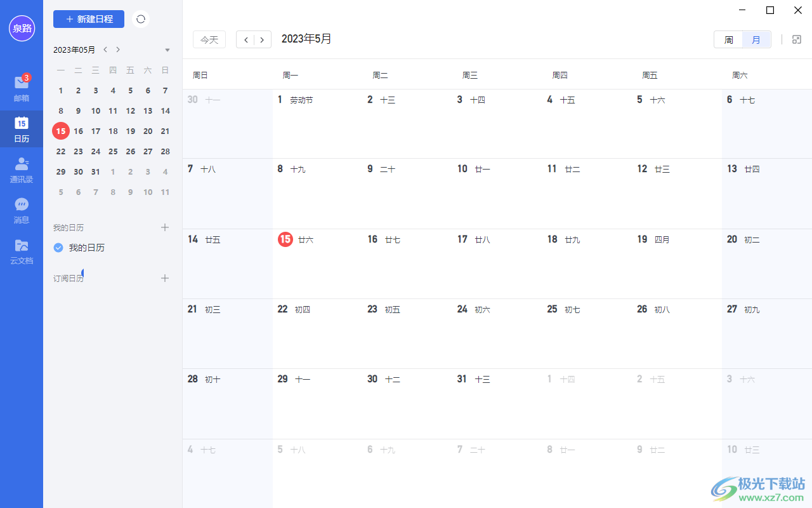812x508 pixels.
Task: Go to previous month in main calendar
Action: [246, 39]
